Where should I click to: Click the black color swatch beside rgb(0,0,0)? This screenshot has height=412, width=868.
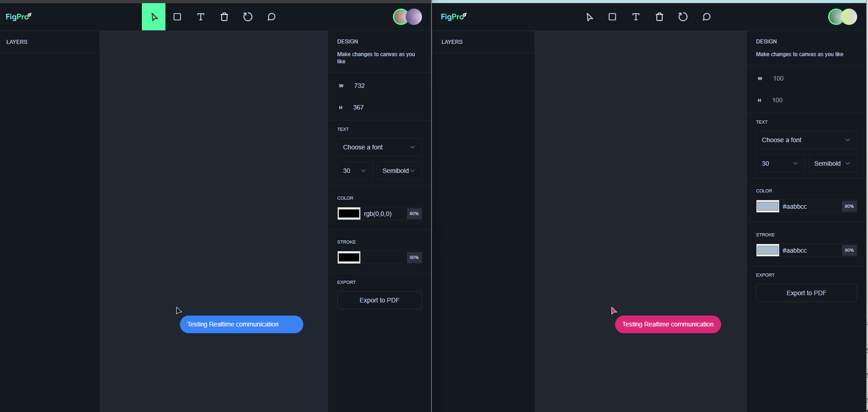pos(349,214)
